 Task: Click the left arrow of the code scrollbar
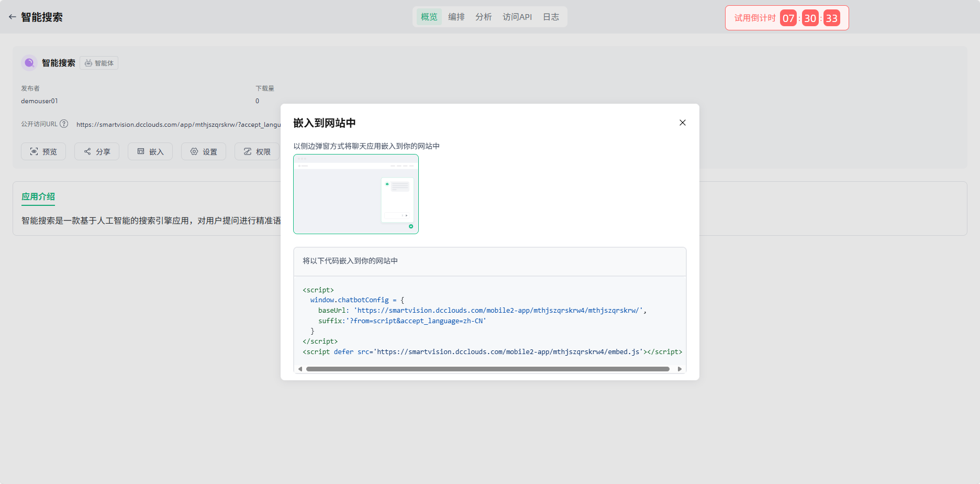tap(300, 369)
